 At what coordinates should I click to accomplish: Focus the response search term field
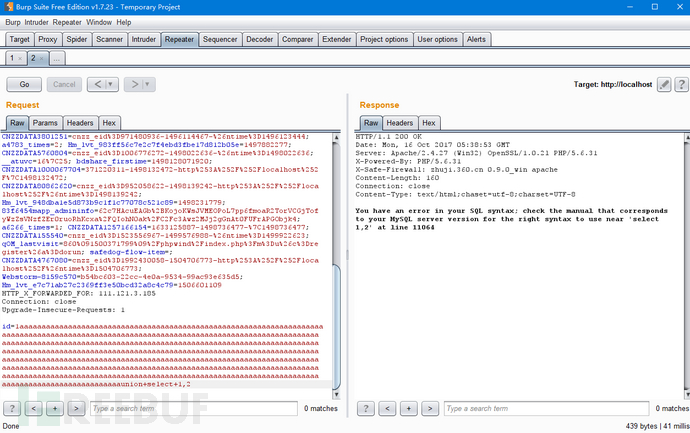pyautogui.click(x=546, y=408)
